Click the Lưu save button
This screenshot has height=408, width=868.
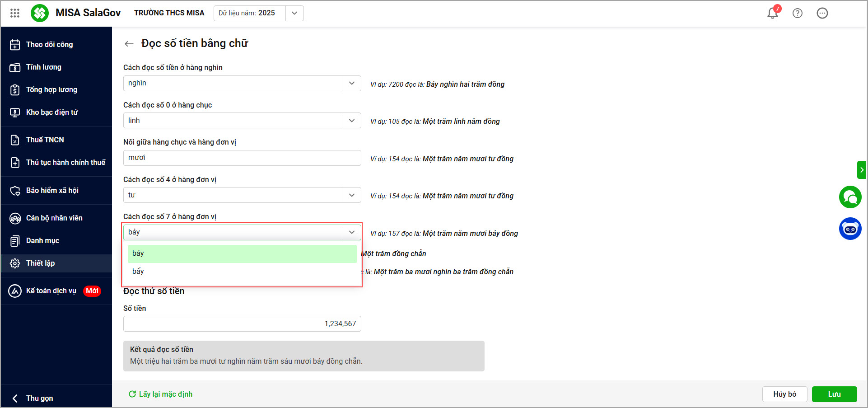pyautogui.click(x=834, y=394)
